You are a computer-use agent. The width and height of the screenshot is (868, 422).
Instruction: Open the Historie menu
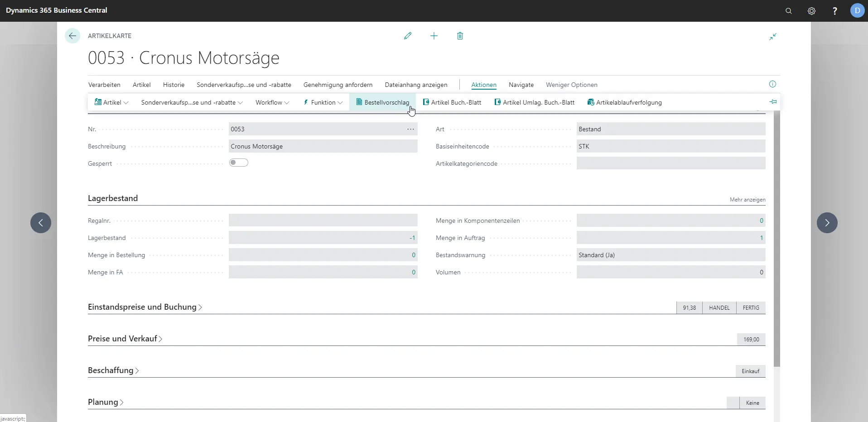pyautogui.click(x=174, y=85)
